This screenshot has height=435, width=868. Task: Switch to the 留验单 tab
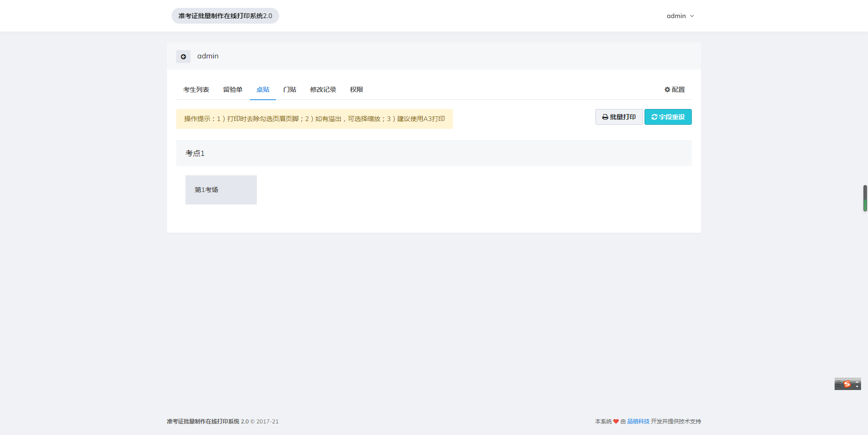click(233, 90)
